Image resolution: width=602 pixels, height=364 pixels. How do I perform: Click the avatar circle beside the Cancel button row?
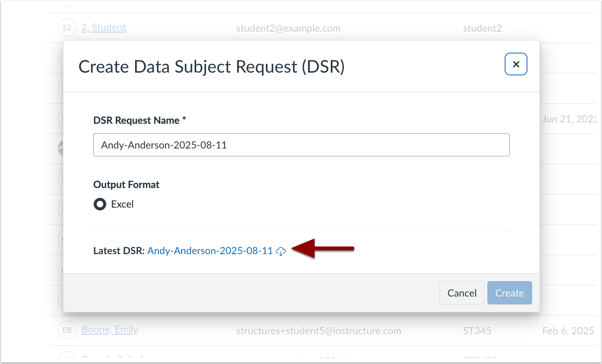[61, 299]
